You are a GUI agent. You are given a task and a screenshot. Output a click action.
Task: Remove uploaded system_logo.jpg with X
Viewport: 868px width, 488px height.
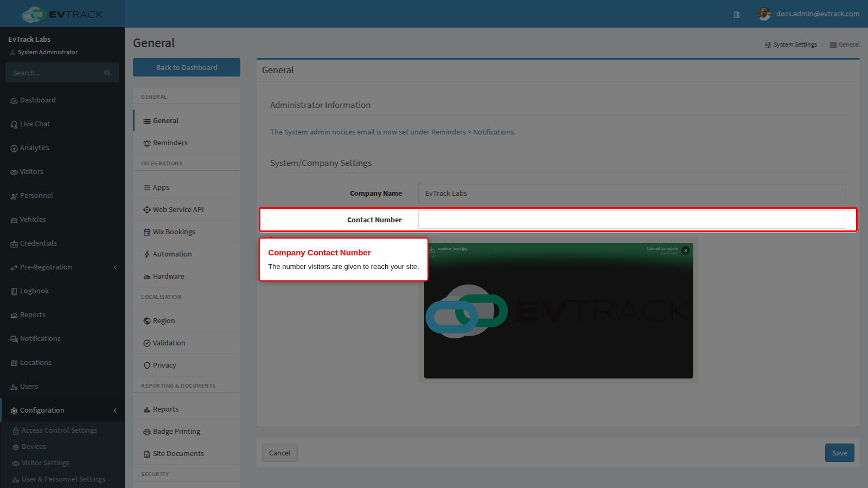tap(686, 251)
